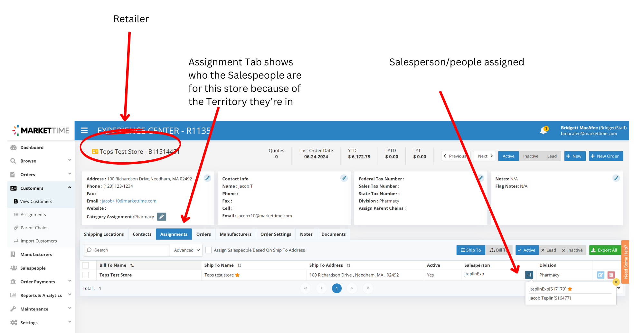Open Notes tab
Image resolution: width=644 pixels, height=333 pixels.
pos(306,234)
